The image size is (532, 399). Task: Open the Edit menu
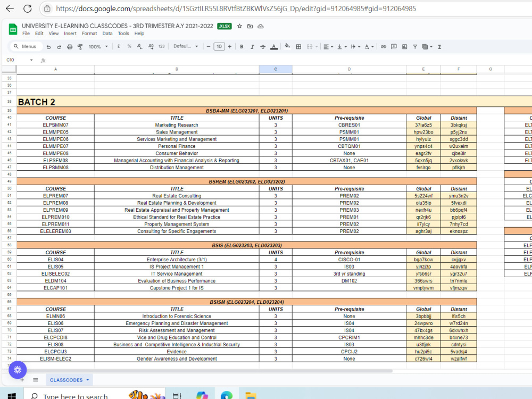[x=39, y=34]
